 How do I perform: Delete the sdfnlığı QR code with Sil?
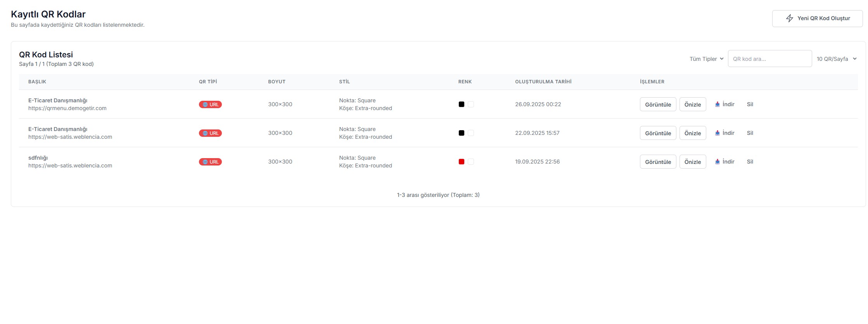tap(750, 162)
